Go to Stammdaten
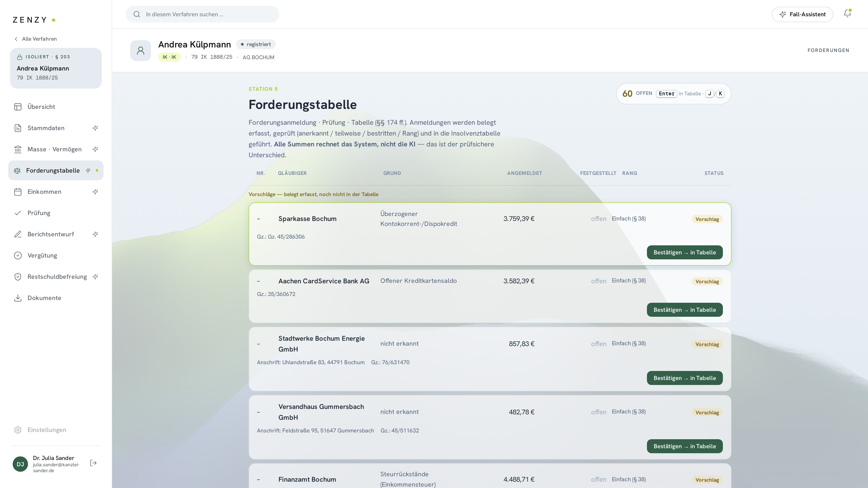The image size is (868, 488). point(56,128)
